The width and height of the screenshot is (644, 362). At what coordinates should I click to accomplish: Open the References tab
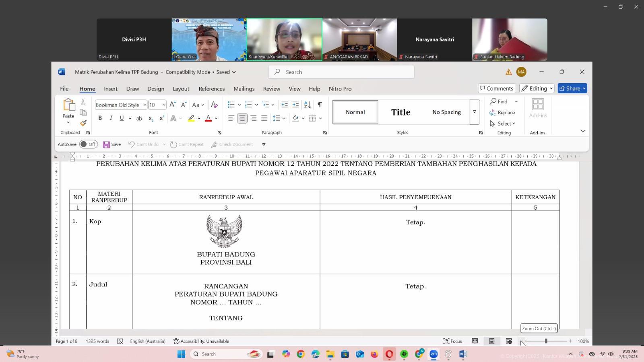(211, 89)
